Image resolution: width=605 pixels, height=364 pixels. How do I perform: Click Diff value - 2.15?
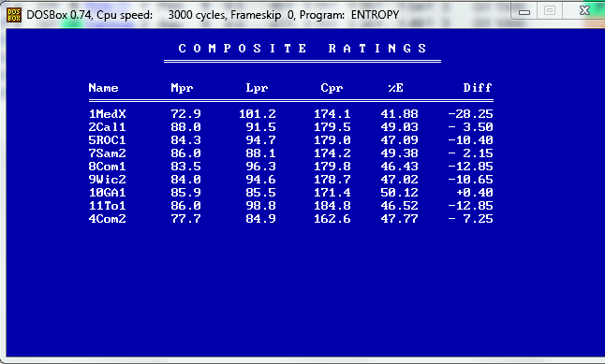(470, 153)
